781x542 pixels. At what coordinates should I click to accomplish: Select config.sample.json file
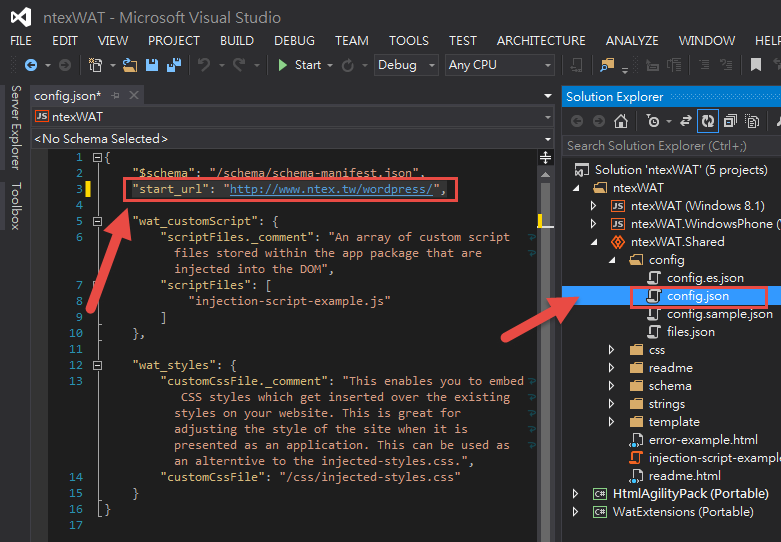(x=719, y=314)
